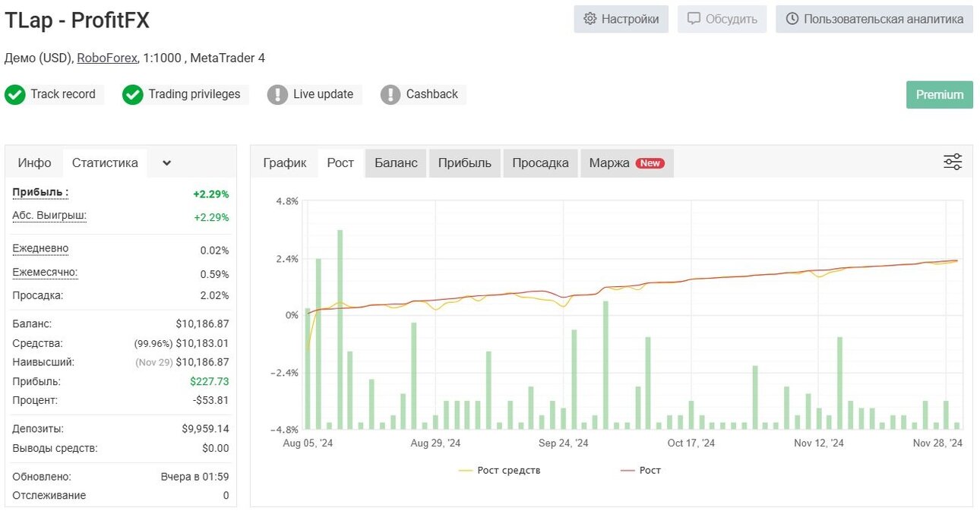Image resolution: width=980 pixels, height=514 pixels.
Task: Click the Прибыль : statistic label
Action: coord(40,193)
